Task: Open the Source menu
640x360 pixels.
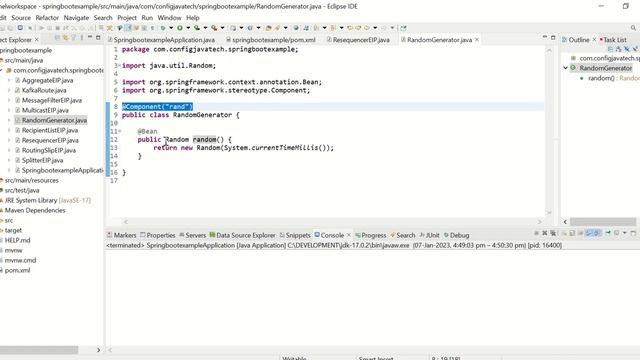Action: [x=21, y=18]
